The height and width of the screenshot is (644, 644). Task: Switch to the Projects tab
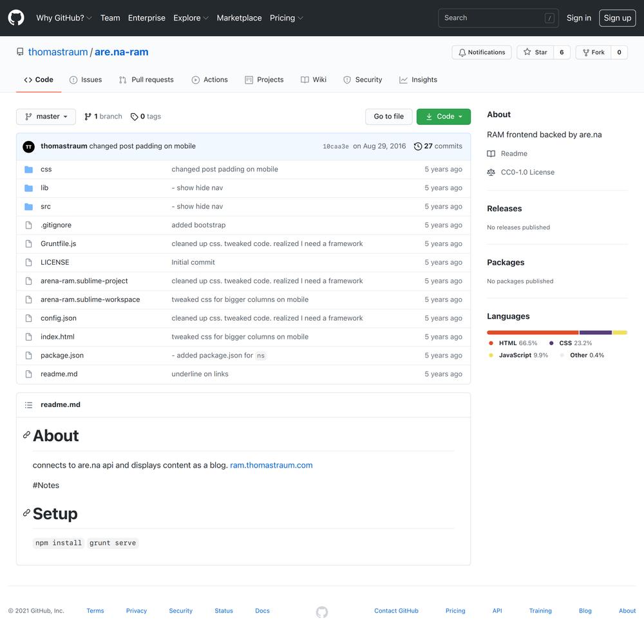[264, 80]
